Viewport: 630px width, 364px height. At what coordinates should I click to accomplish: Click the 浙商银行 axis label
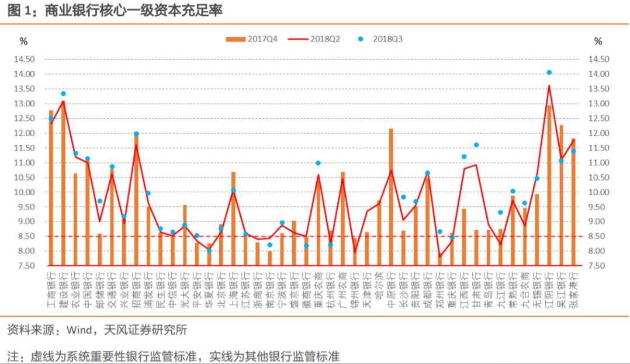click(258, 290)
